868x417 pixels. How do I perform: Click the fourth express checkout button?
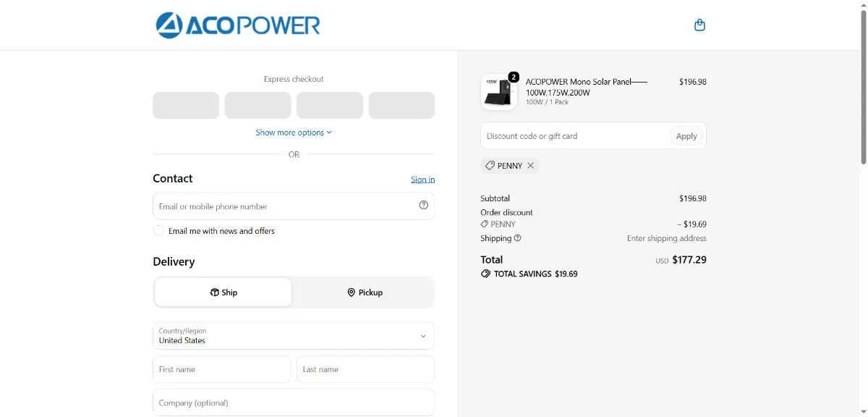pyautogui.click(x=401, y=106)
